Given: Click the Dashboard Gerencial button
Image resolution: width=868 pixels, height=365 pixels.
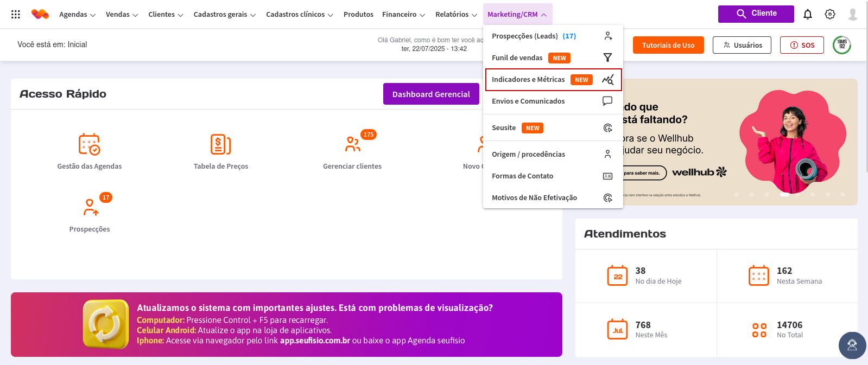Looking at the screenshot, I should tap(431, 94).
